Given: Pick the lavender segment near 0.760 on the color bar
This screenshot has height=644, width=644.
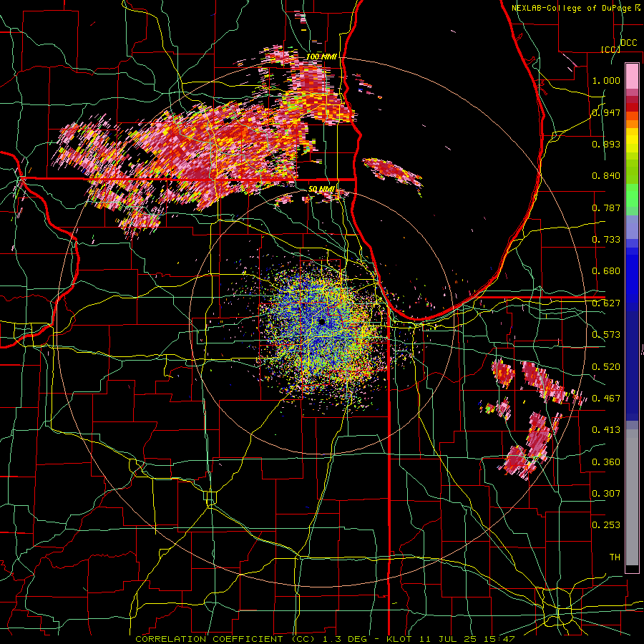Looking at the screenshot, I should point(632,227).
